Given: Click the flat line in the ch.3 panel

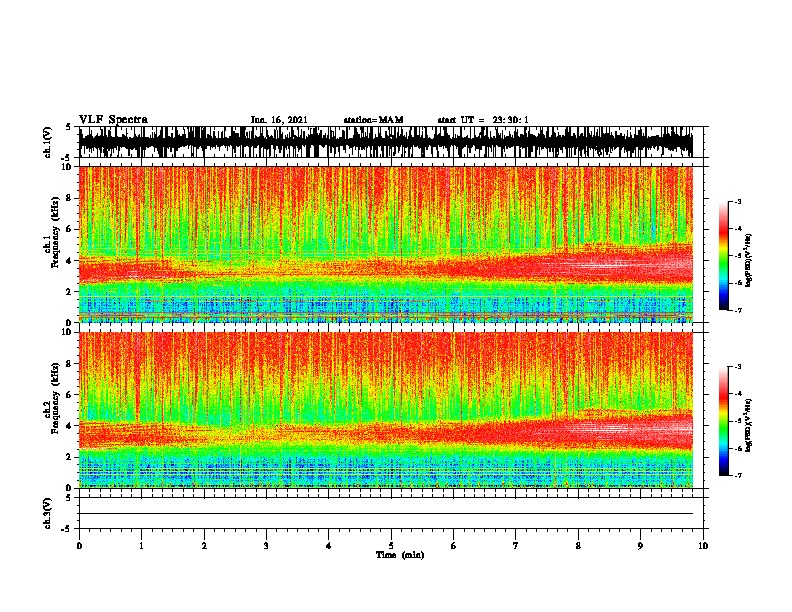Looking at the screenshot, I should click(386, 514).
